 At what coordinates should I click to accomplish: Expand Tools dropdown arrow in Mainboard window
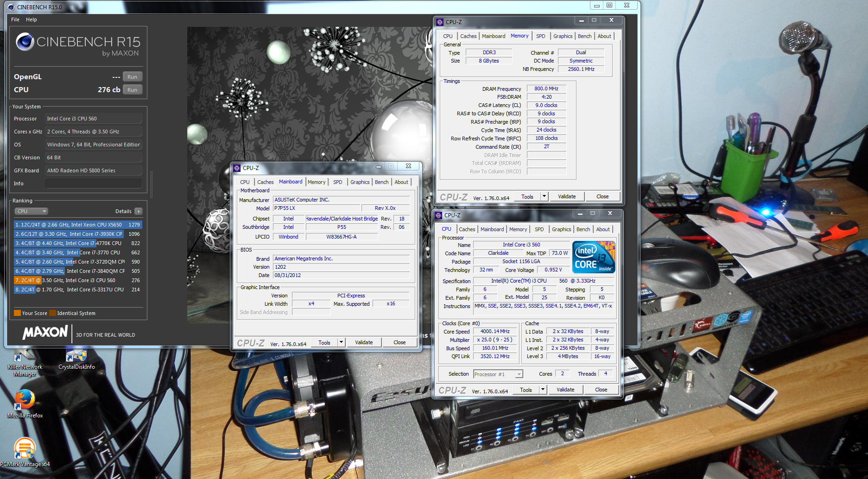point(342,342)
